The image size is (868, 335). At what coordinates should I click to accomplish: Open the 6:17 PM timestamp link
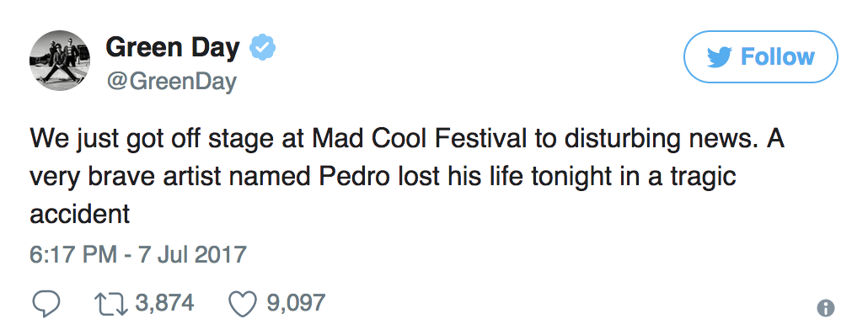[73, 255]
